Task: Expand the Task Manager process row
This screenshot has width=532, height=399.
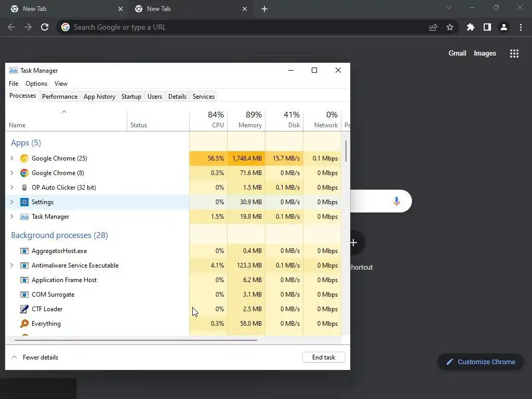Action: coord(11,217)
